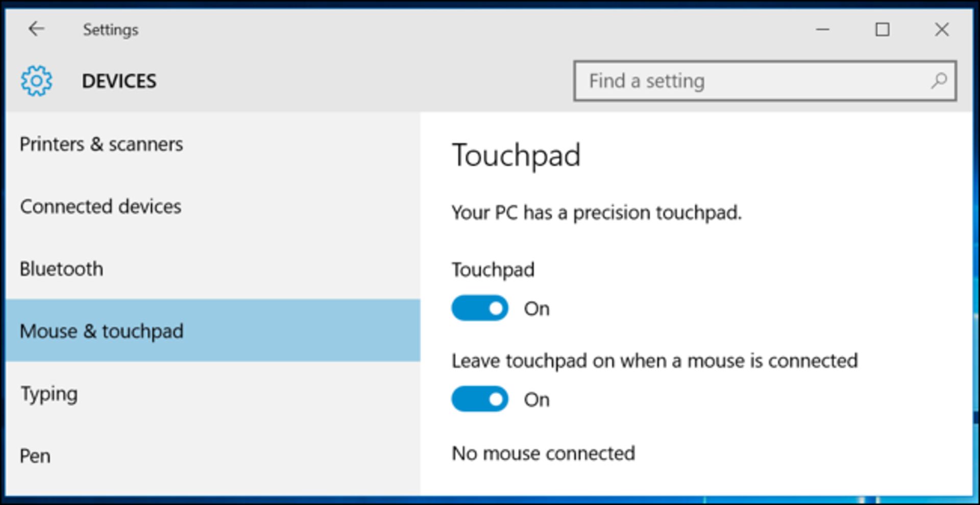Click the Devices gear icon
Image resolution: width=980 pixels, height=505 pixels.
[x=36, y=81]
